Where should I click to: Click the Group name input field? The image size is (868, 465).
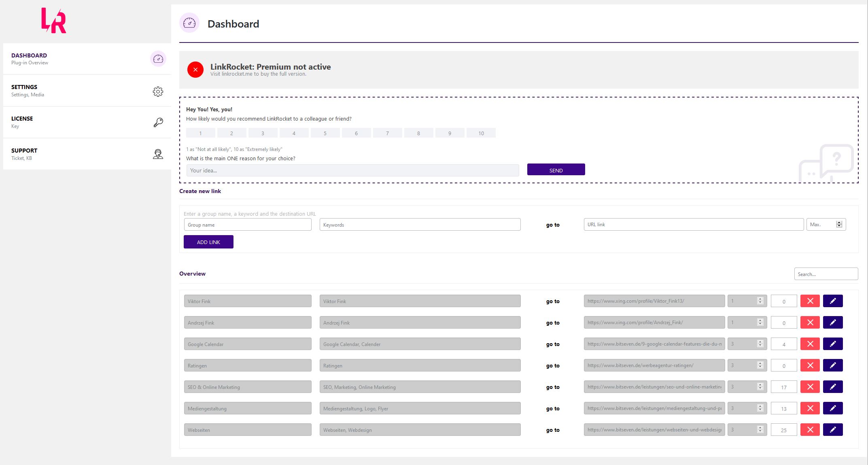coord(247,225)
